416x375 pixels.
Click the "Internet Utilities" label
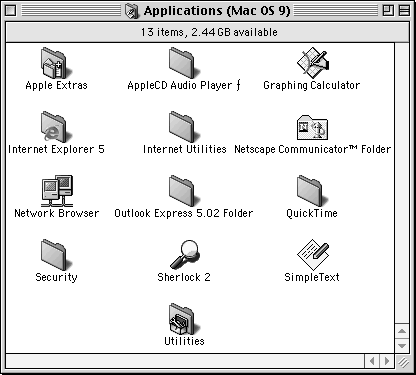(185, 149)
